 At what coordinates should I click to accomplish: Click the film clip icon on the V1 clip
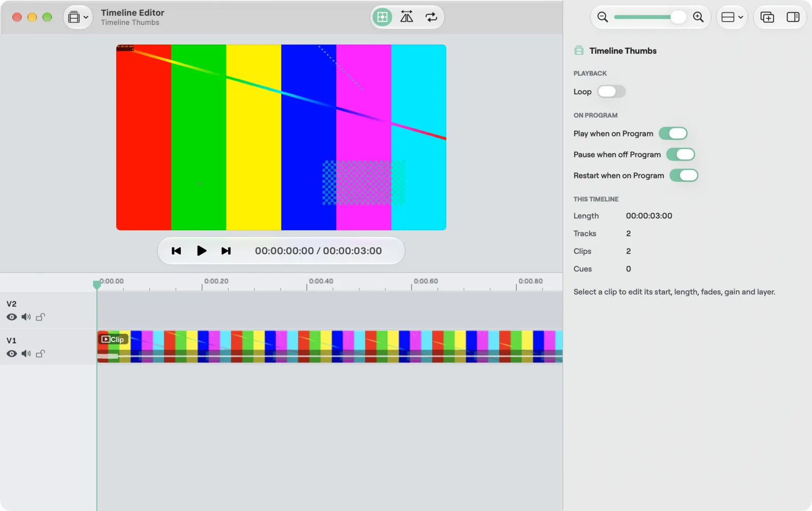(x=106, y=339)
